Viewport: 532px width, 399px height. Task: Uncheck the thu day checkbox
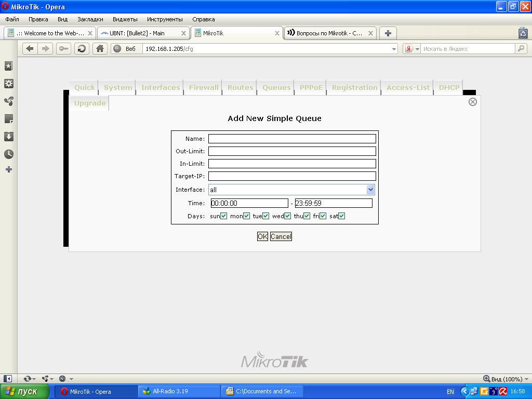[x=307, y=216]
